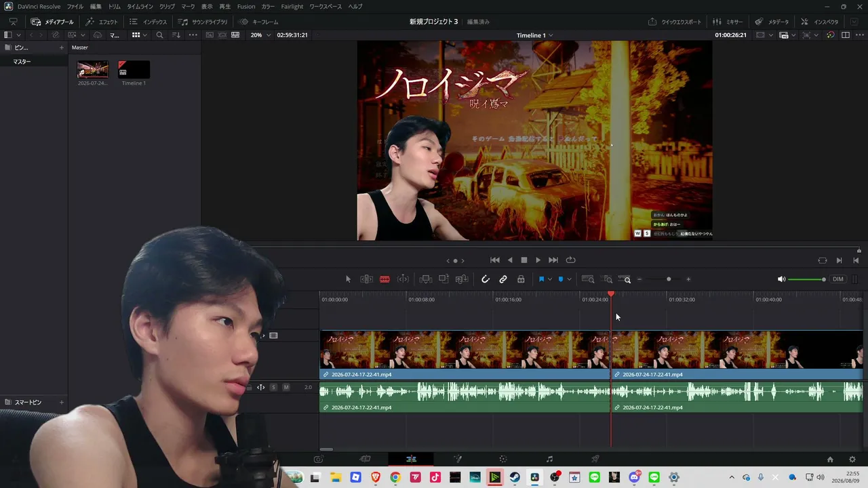The width and height of the screenshot is (868, 488).
Task: Open the 編集 menu
Action: [96, 6]
